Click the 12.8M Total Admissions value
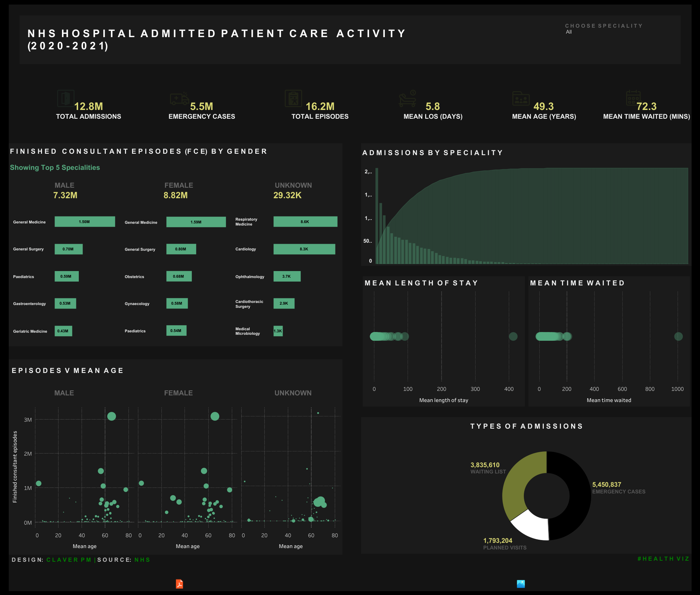 (x=89, y=106)
